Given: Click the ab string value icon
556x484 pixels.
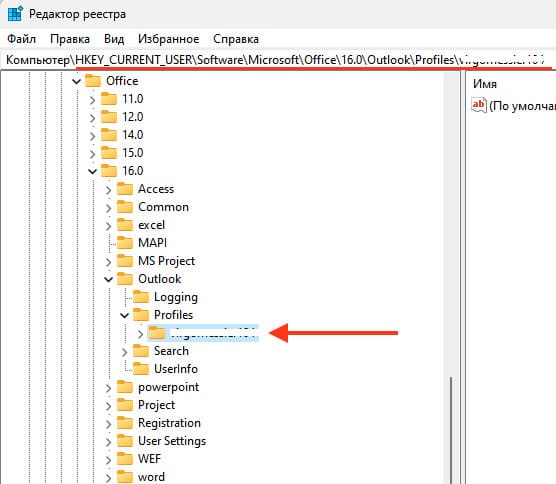Looking at the screenshot, I should pos(478,105).
